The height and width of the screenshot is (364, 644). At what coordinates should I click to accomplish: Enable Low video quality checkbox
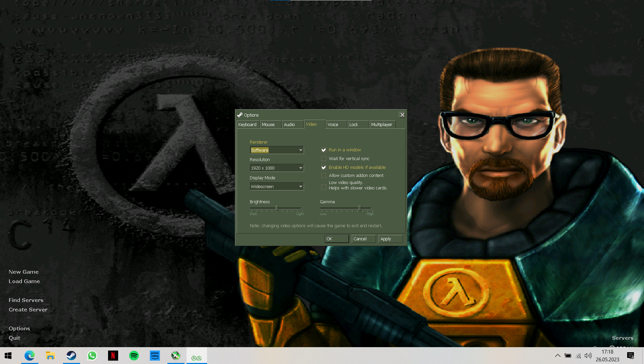tap(324, 187)
